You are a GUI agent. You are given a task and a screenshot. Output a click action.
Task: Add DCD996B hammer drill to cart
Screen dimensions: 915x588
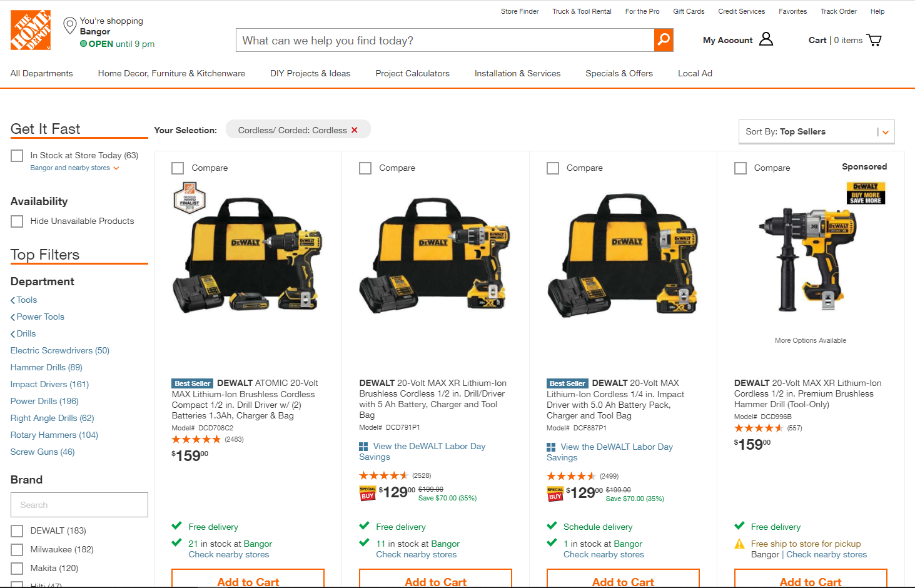811,579
